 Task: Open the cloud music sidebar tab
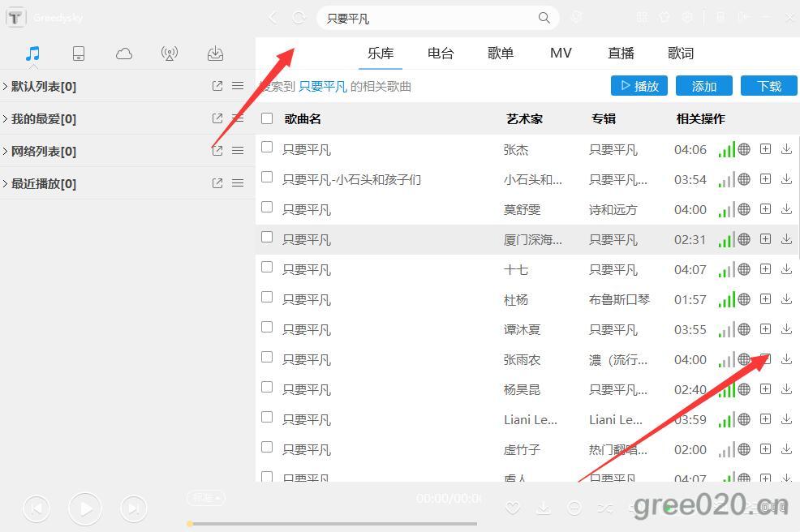click(x=124, y=54)
